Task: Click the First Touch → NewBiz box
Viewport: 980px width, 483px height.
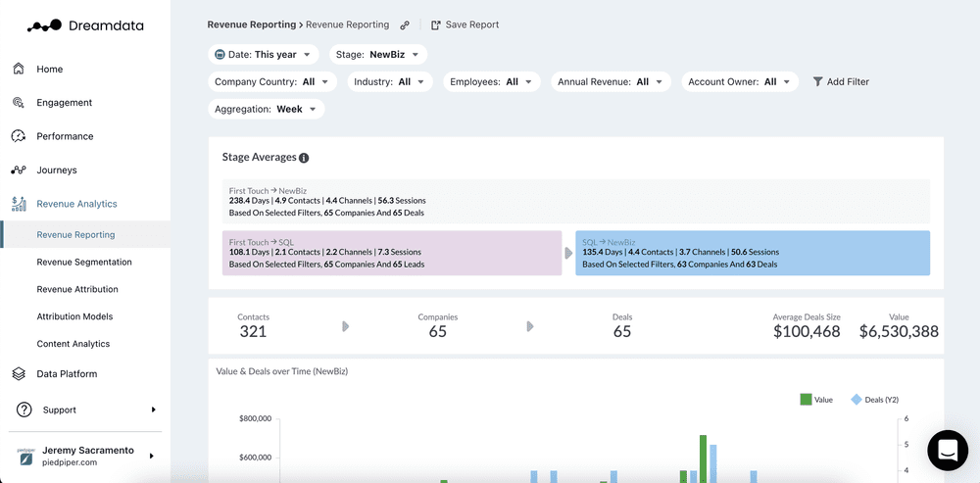Action: (575, 201)
